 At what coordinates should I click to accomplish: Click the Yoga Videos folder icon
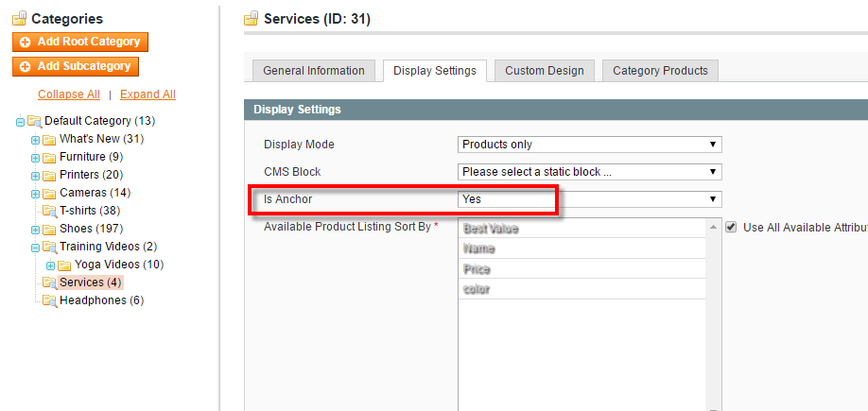point(64,265)
